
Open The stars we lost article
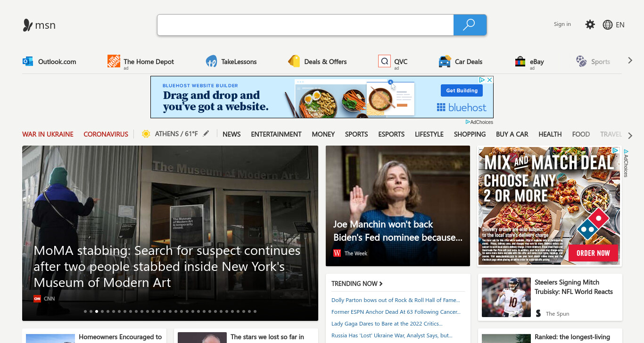click(x=267, y=337)
